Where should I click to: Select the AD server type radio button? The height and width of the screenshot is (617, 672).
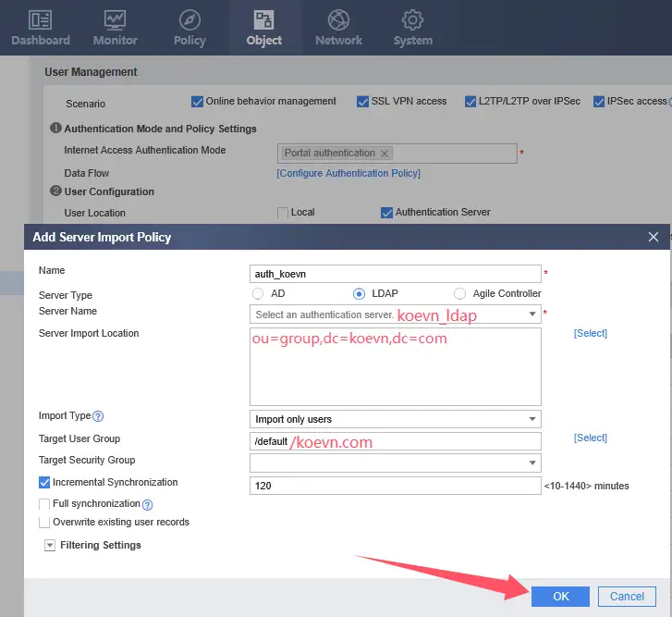tap(258, 294)
